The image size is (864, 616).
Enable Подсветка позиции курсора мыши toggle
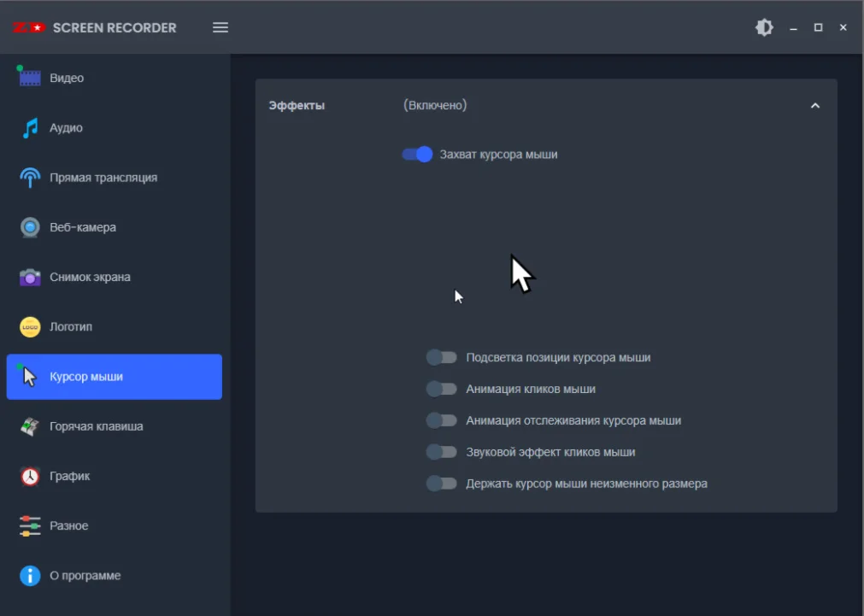click(x=441, y=358)
